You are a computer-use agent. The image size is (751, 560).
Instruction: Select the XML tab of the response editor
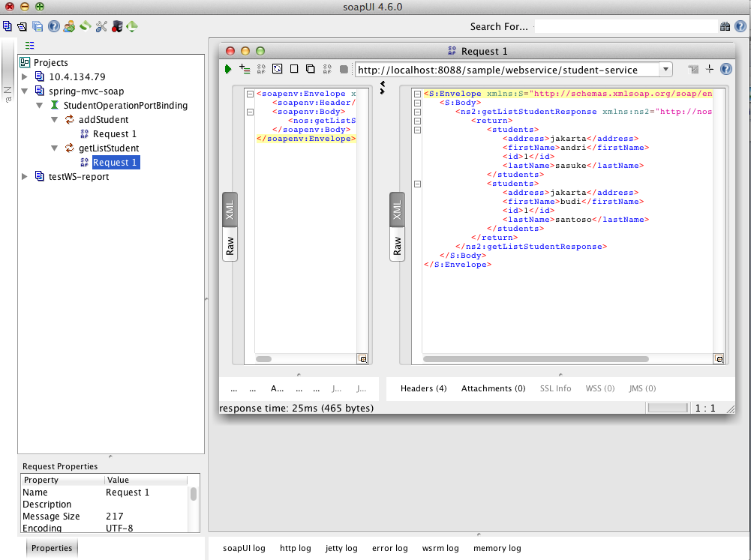[x=397, y=210]
